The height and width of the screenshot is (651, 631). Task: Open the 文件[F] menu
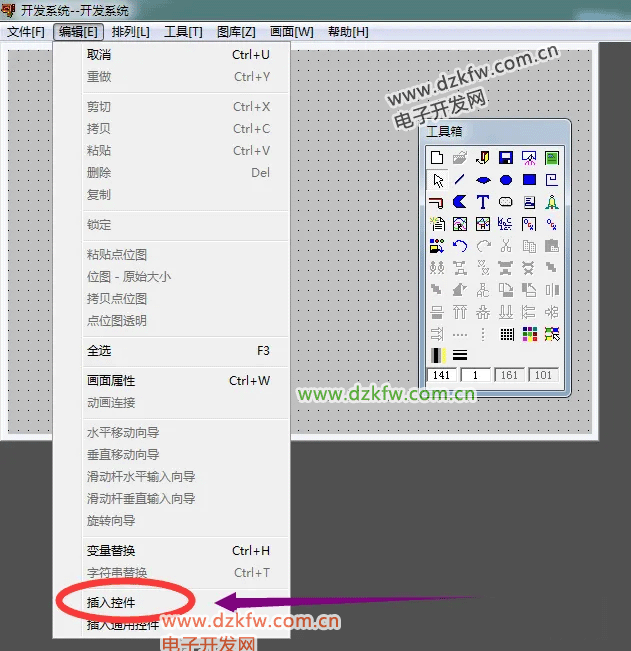pos(26,32)
